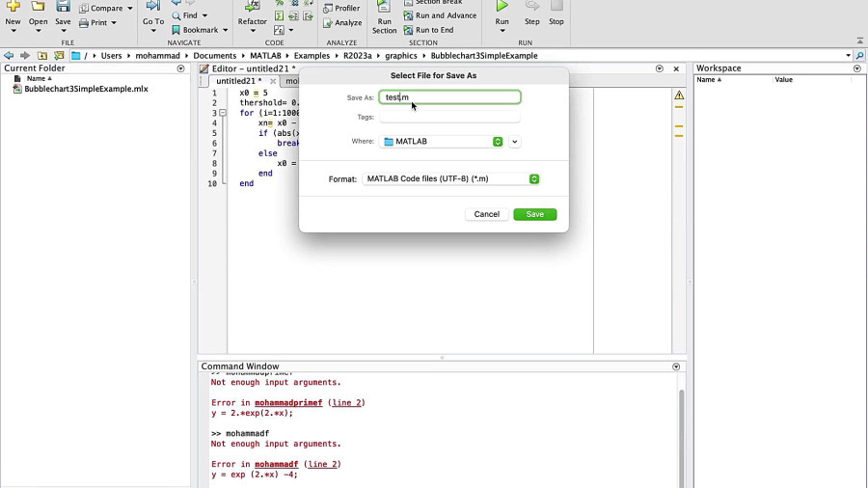
Task: Click the Step icon
Action: pos(532,6)
